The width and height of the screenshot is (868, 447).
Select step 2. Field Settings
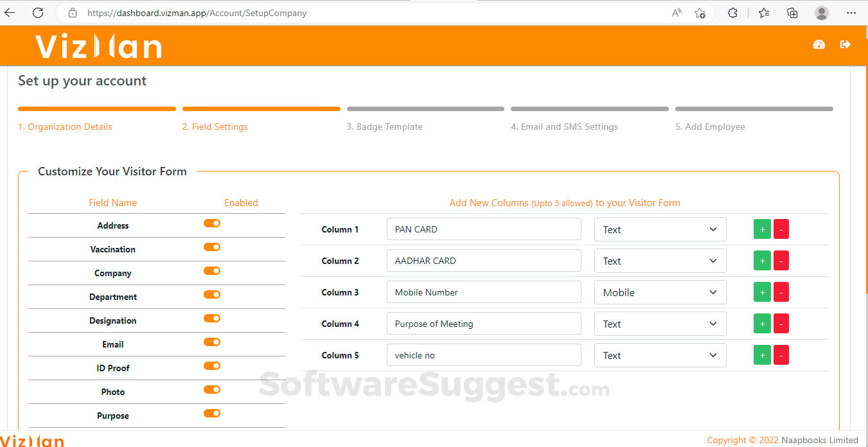215,127
